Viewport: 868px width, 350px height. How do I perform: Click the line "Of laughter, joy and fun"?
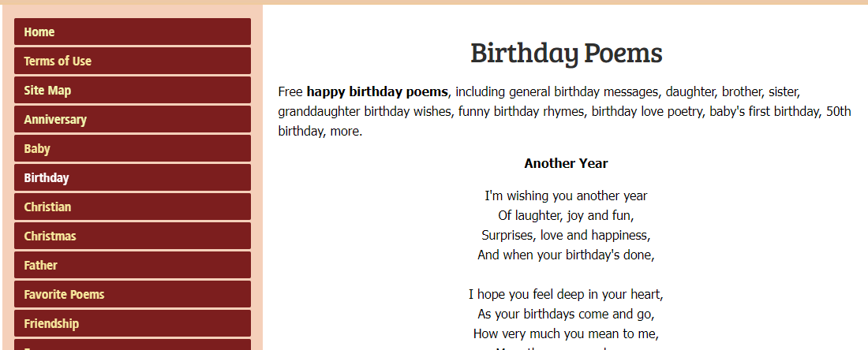[566, 215]
